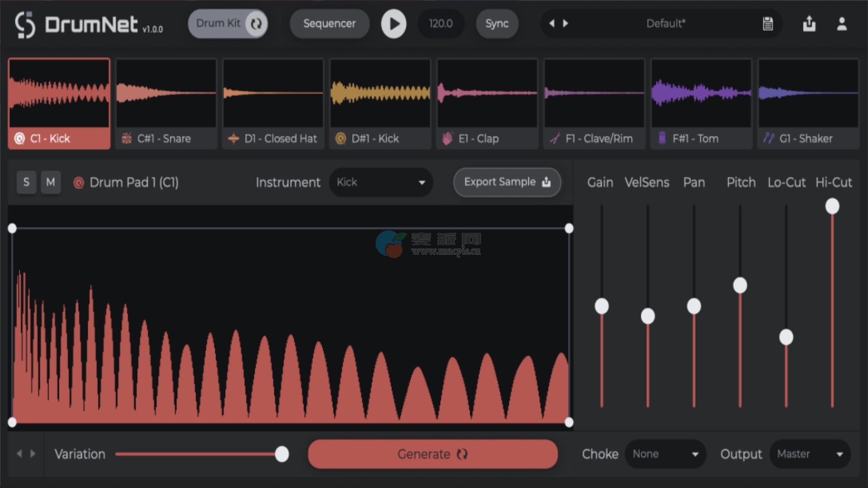Toggle Mute for Drum Pad 1

coord(51,182)
